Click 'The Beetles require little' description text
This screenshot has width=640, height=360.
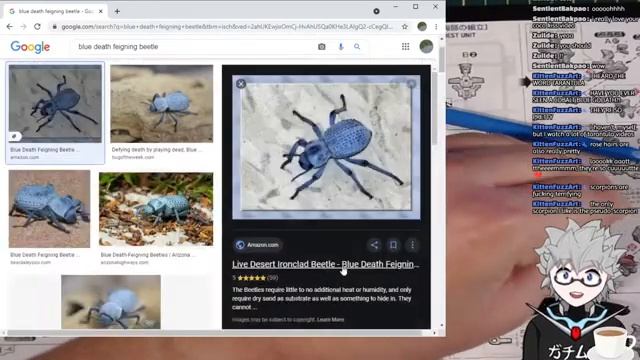tap(322, 298)
